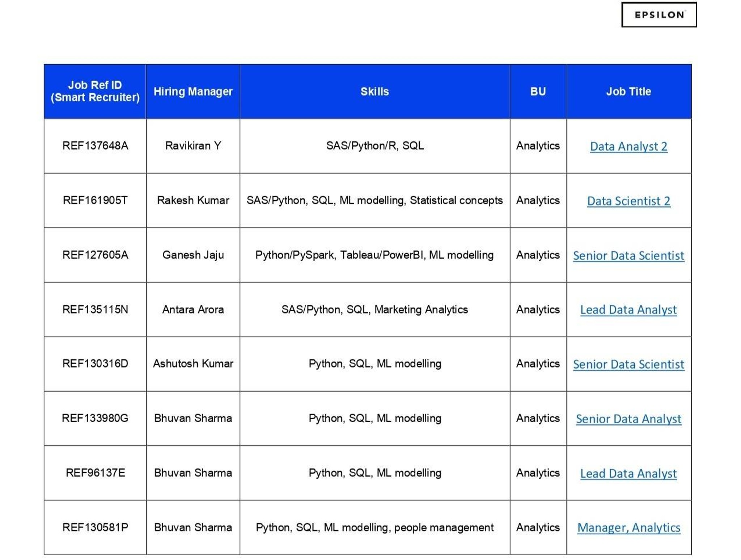Click job ref REF130316D

pos(95,363)
